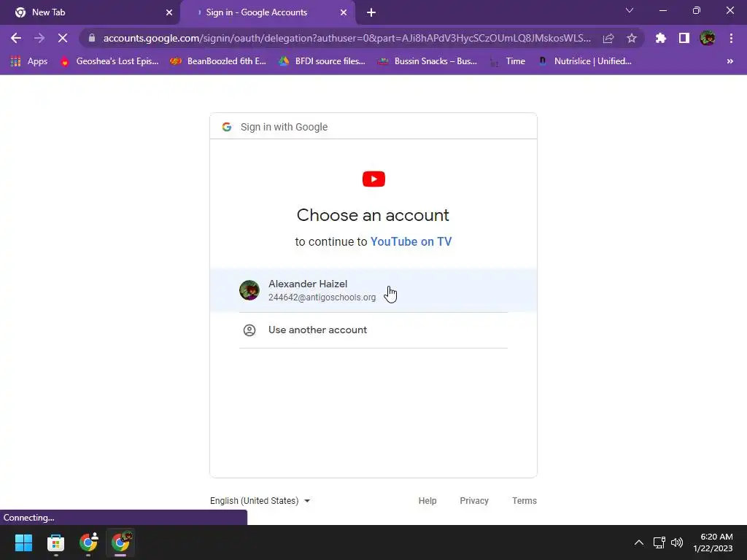Open the Privacy link
This screenshot has height=560, width=747.
point(474,500)
